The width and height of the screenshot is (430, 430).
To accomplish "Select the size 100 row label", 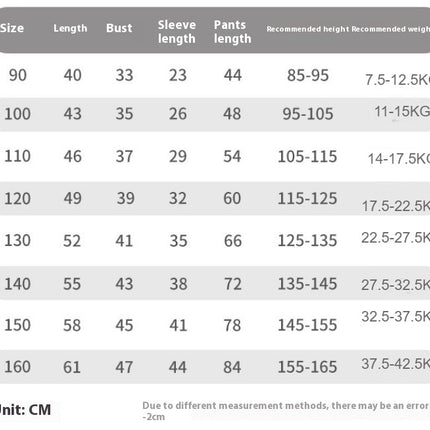I will coord(17,114).
